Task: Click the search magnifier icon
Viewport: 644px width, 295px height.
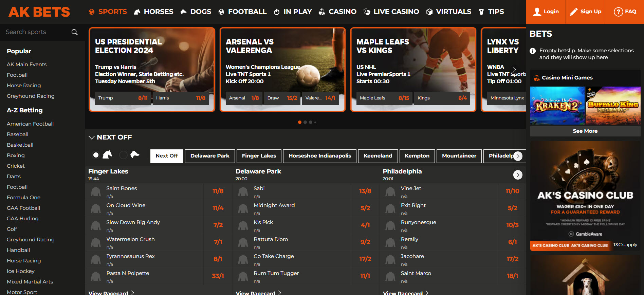Action: click(74, 32)
